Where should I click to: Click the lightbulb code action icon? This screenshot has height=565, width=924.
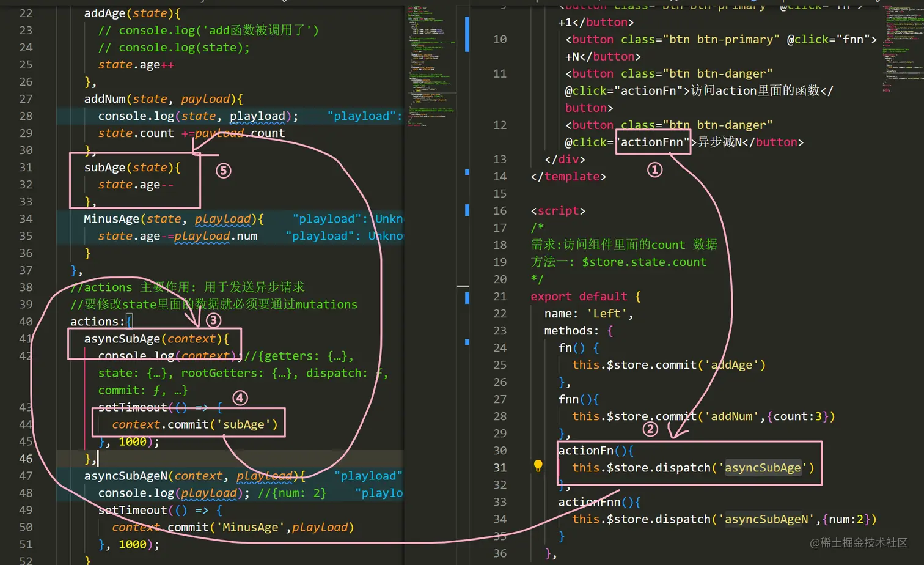(x=538, y=467)
